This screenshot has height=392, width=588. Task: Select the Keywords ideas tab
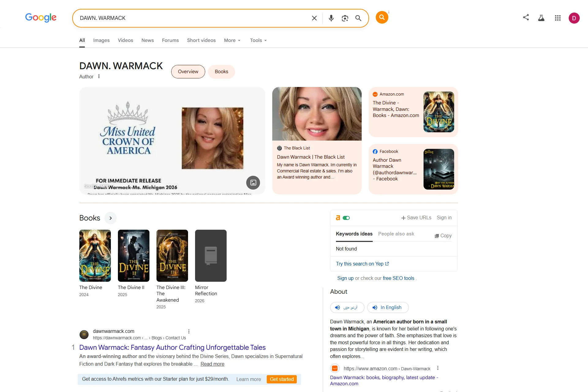tap(354, 234)
